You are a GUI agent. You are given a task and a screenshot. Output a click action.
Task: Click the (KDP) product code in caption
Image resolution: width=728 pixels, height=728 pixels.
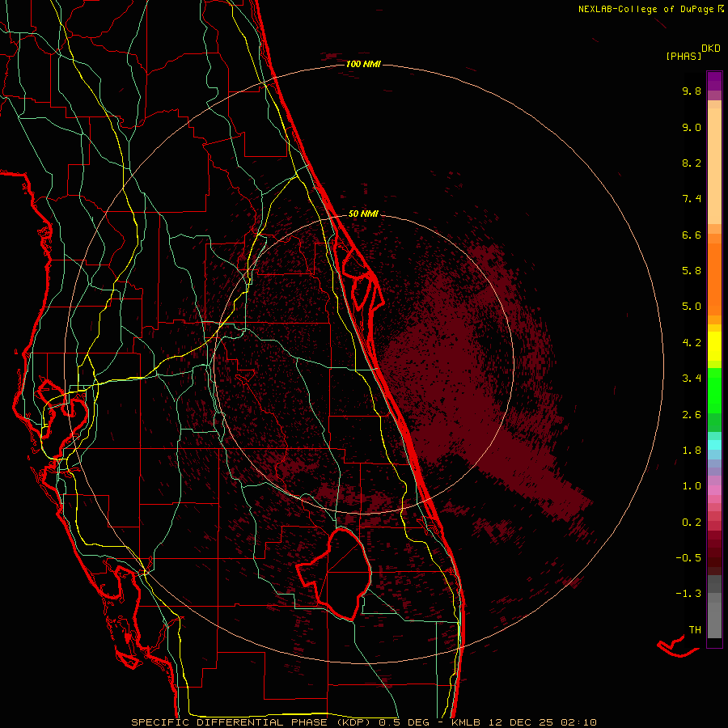point(354,722)
